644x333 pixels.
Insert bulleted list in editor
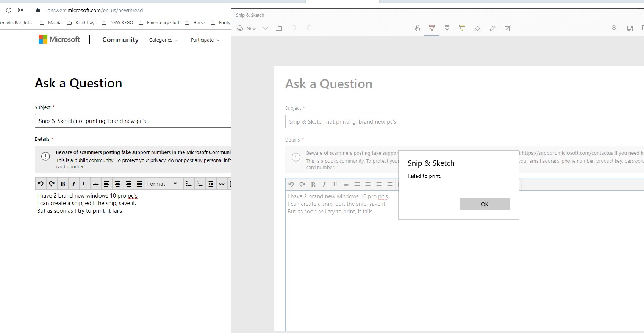coord(189,184)
